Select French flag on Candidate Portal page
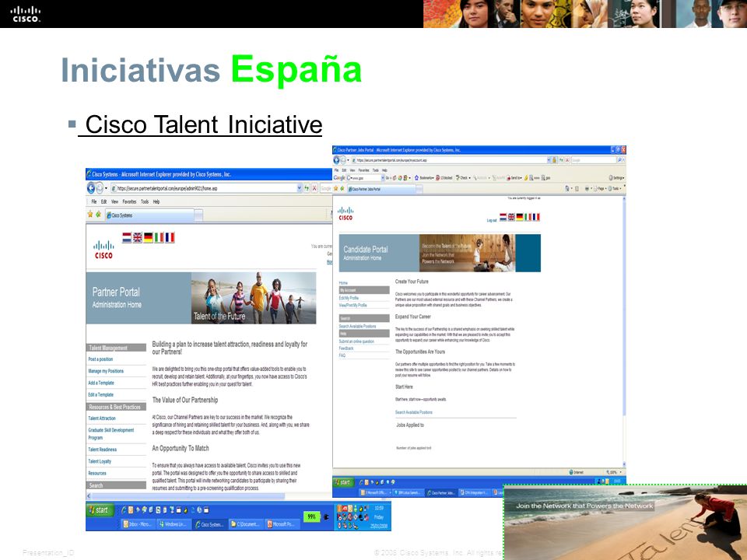Viewport: 747px width, 560px height. 536,217
